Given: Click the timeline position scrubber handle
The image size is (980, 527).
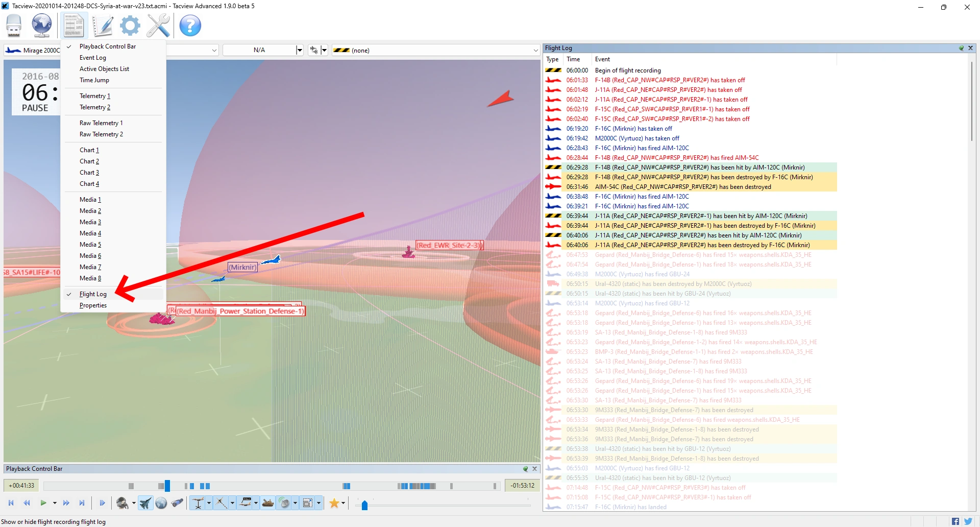Looking at the screenshot, I should coord(167,486).
